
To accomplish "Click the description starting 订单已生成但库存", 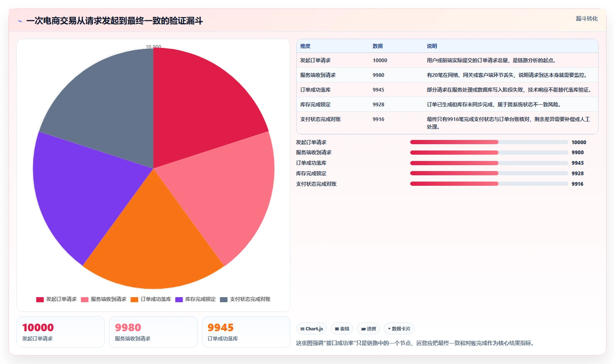I will pyautogui.click(x=494, y=105).
